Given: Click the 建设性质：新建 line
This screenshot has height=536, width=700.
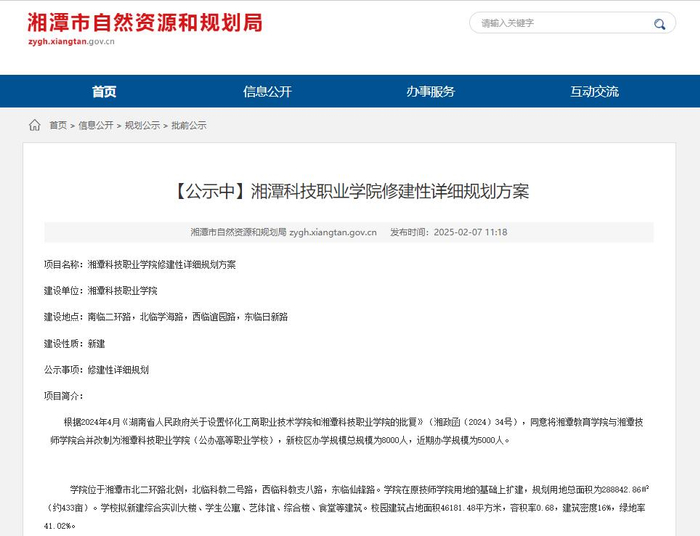Looking at the screenshot, I should [75, 344].
